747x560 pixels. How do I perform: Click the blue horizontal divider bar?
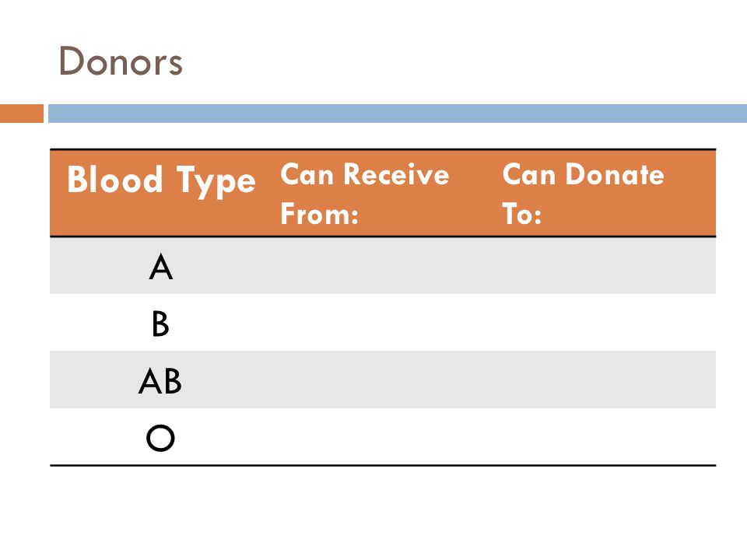pos(398,114)
